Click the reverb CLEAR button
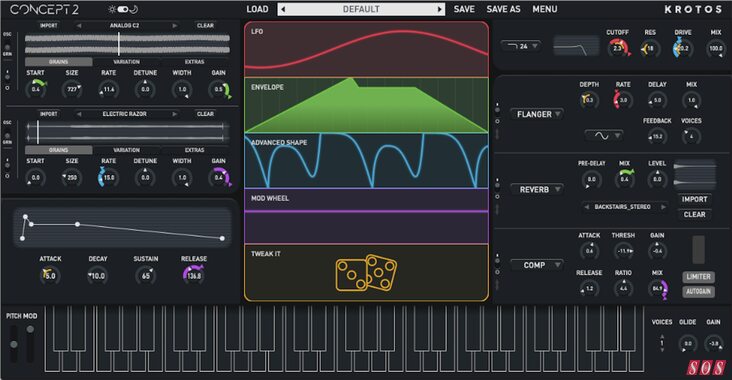This screenshot has width=732, height=380. point(695,215)
